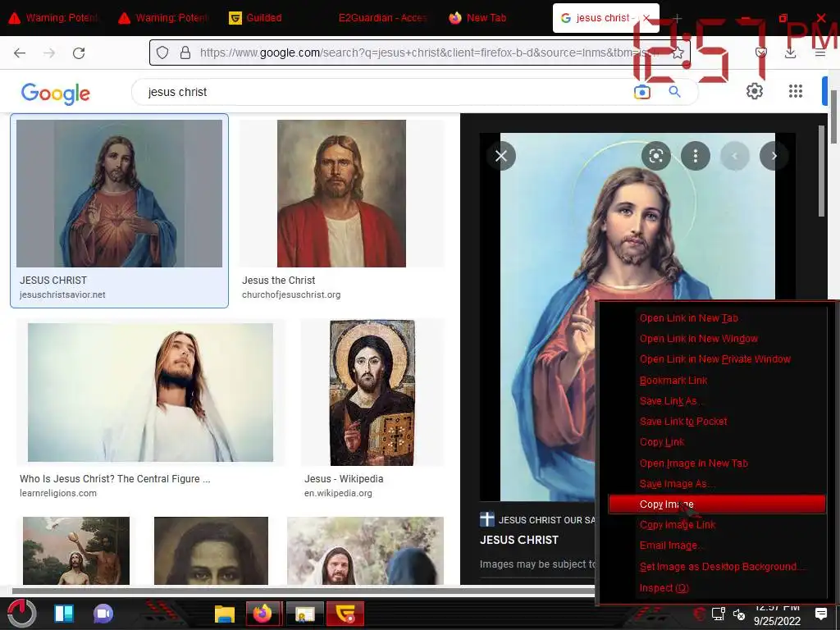Click JESUS CHRIST title in preview panel
This screenshot has width=840, height=630.
tap(519, 540)
